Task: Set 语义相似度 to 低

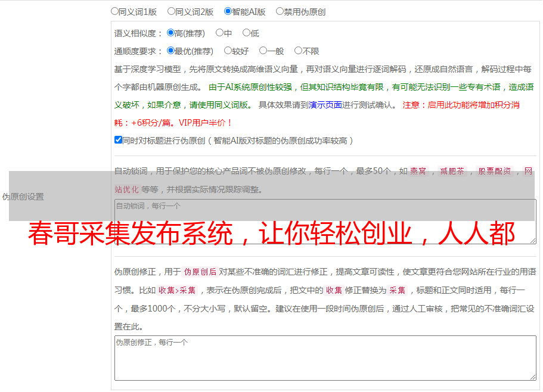Action: [246, 33]
